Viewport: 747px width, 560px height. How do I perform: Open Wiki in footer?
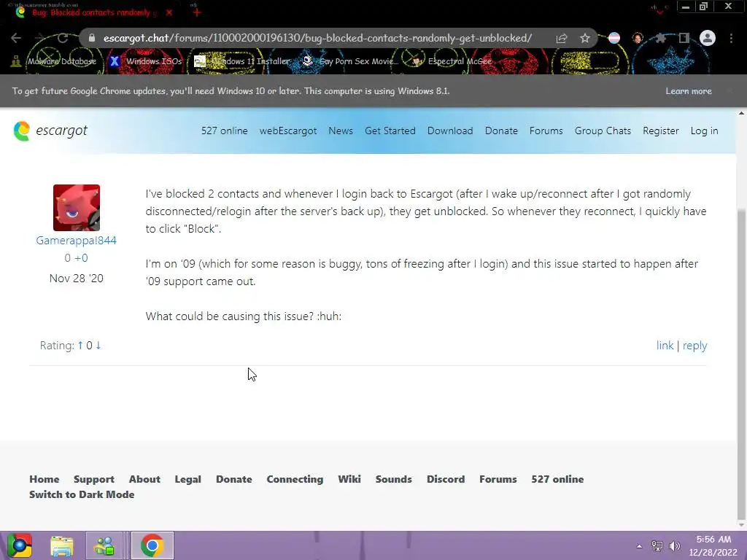click(349, 479)
